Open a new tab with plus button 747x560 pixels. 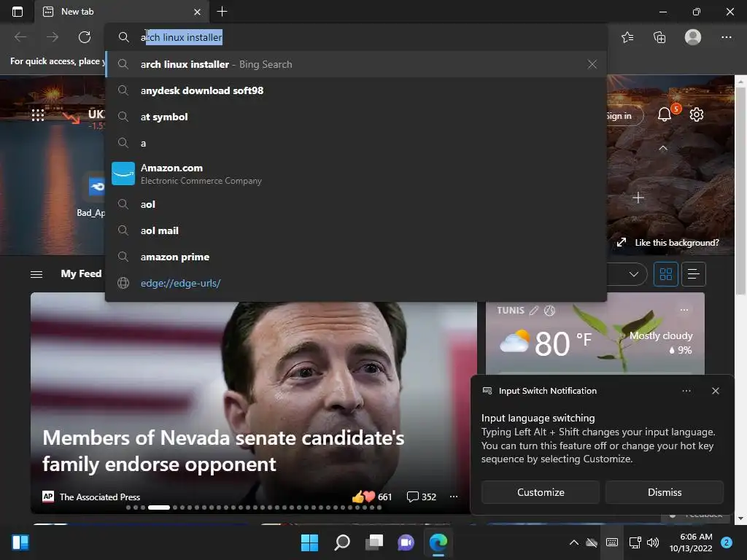[x=222, y=12]
